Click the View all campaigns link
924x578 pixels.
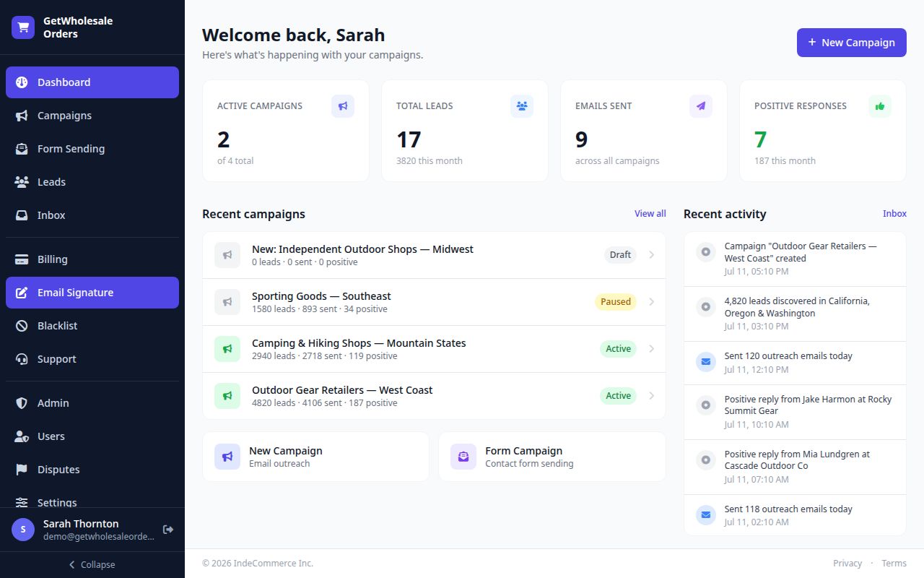(x=650, y=214)
